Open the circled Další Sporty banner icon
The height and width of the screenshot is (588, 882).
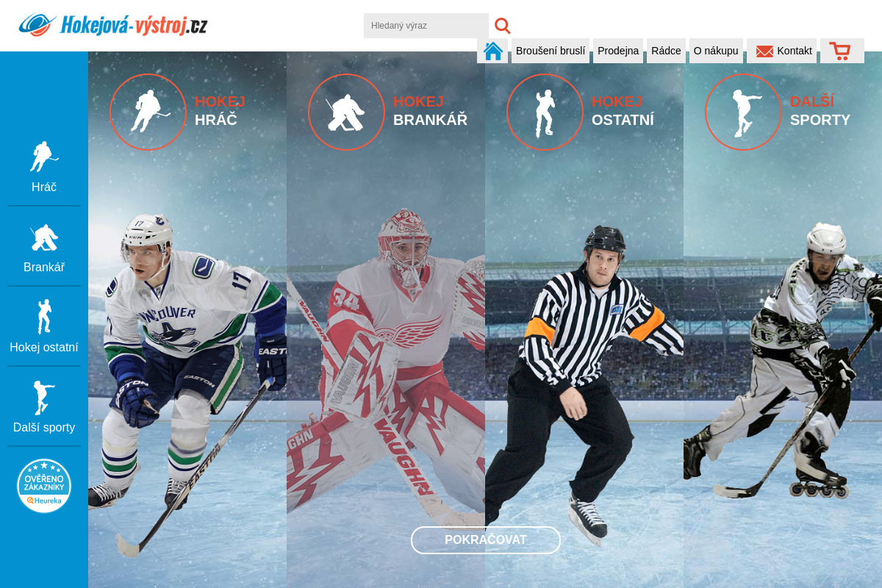743,112
